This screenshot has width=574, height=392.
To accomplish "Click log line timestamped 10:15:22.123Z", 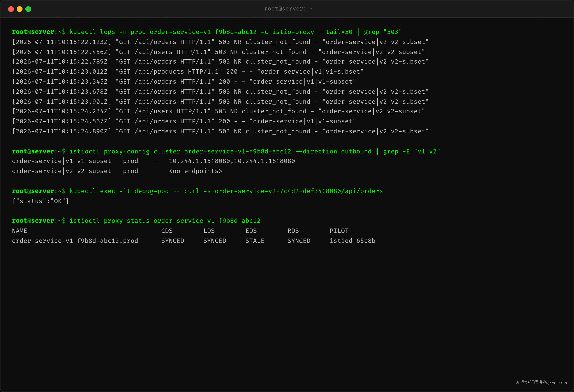I will (220, 42).
